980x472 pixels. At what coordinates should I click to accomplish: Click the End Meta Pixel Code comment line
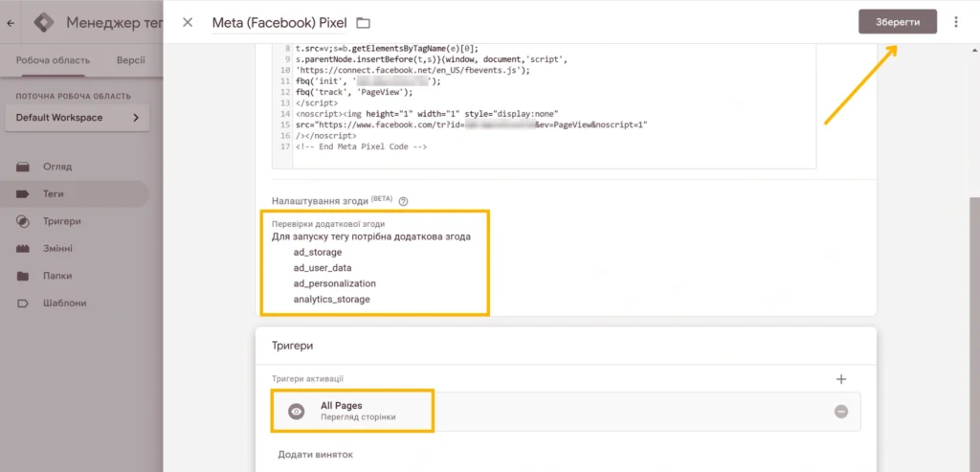(x=361, y=146)
